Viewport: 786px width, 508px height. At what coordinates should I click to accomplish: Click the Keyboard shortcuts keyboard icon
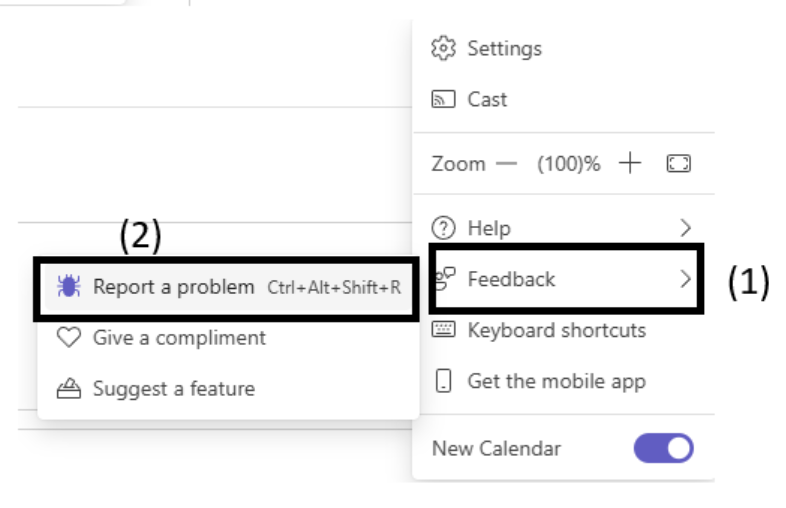pyautogui.click(x=443, y=330)
